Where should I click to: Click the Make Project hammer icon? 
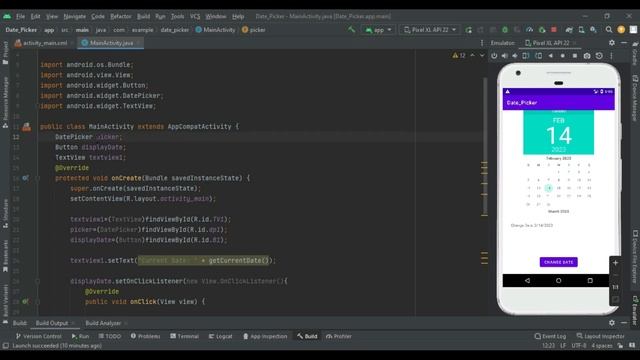pos(351,30)
